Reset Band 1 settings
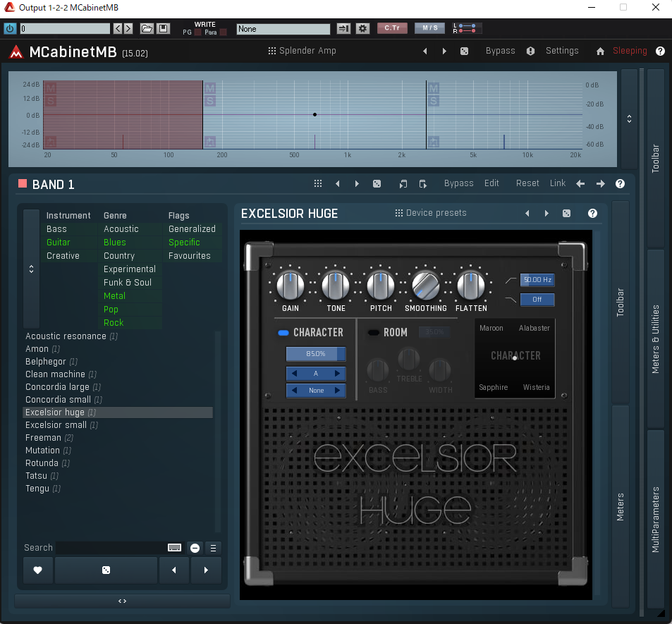The image size is (672, 624). point(527,183)
